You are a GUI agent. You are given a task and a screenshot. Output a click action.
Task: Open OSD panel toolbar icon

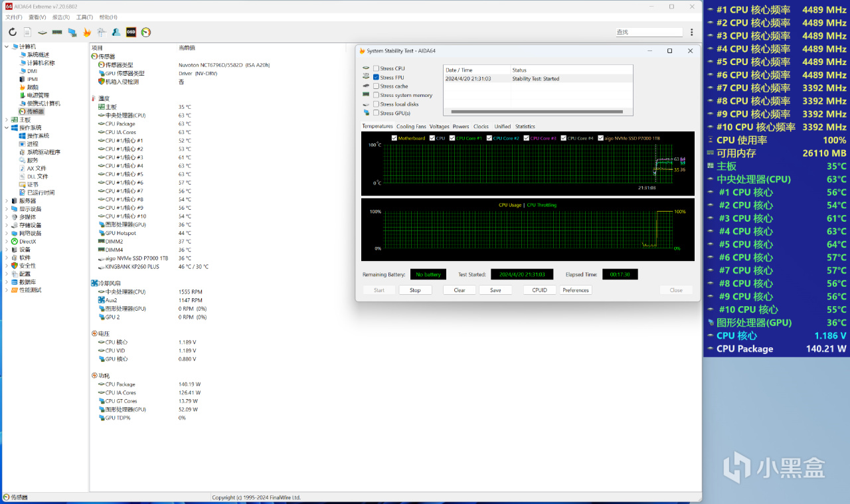131,32
